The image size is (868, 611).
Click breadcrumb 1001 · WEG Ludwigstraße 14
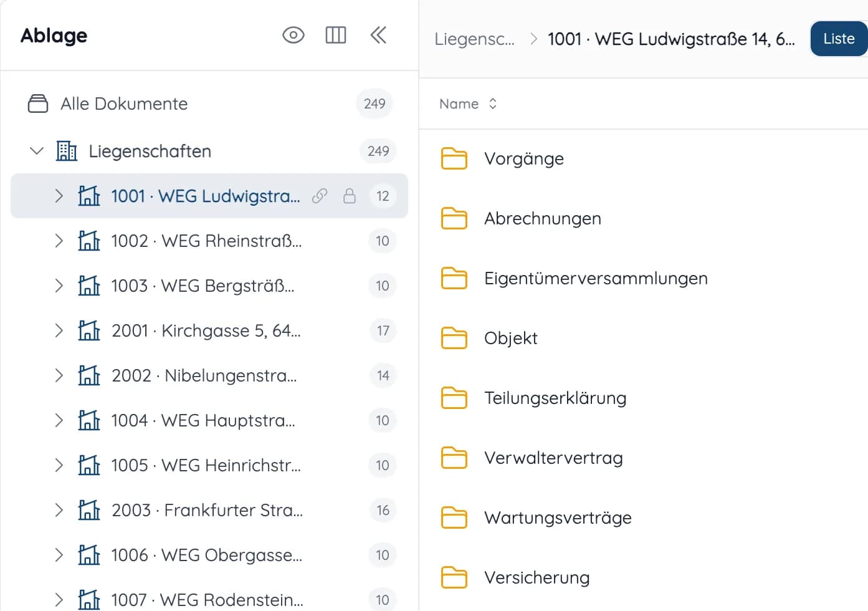[671, 39]
